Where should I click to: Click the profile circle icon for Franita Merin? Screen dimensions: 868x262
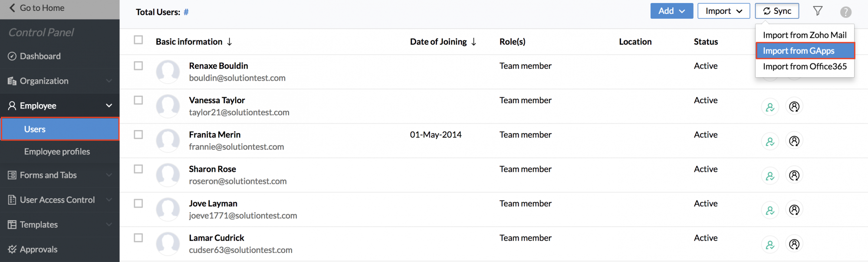(794, 141)
